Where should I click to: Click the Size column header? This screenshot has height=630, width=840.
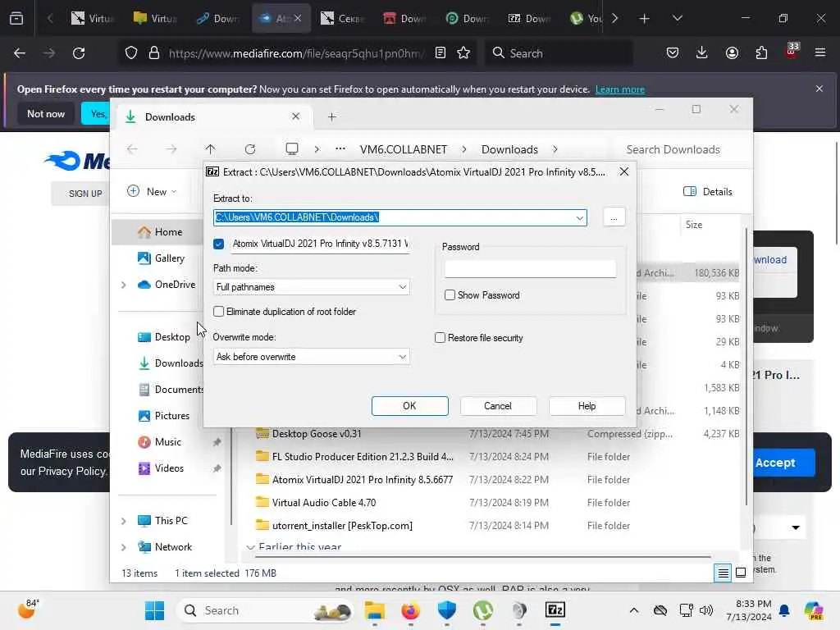click(694, 225)
